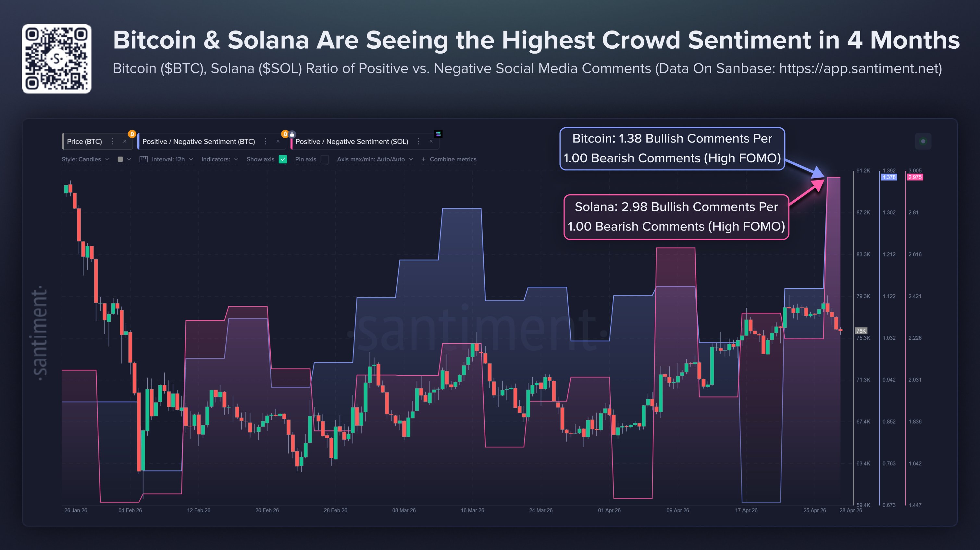Click the green recording indicator in top right

[x=924, y=141]
